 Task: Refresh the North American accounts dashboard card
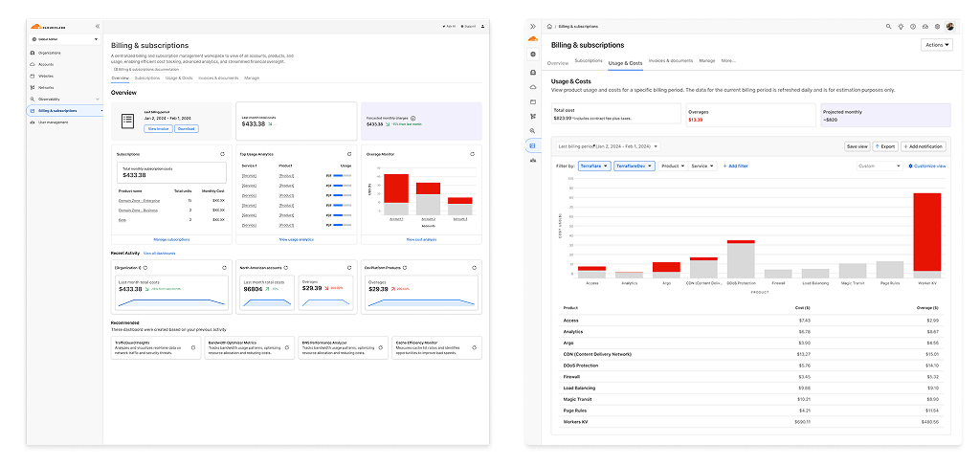pyautogui.click(x=348, y=267)
